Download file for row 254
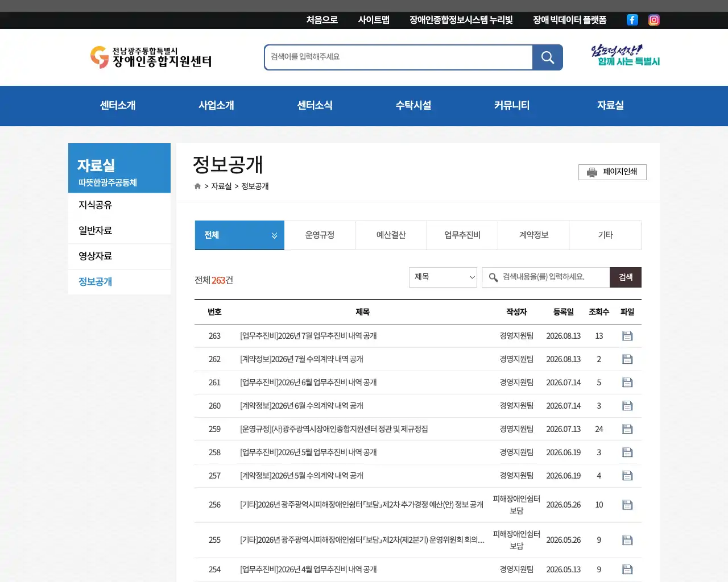This screenshot has width=728, height=582. tap(627, 569)
